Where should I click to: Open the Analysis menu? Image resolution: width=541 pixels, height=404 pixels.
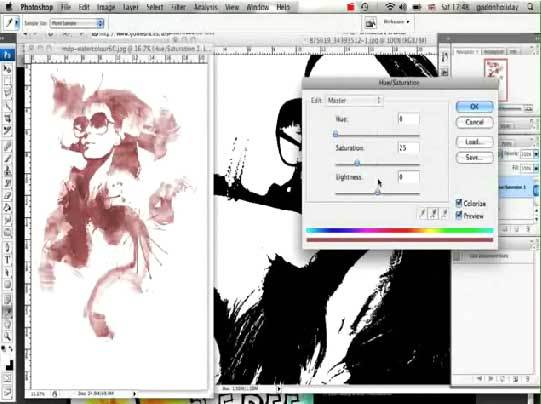(205, 7)
